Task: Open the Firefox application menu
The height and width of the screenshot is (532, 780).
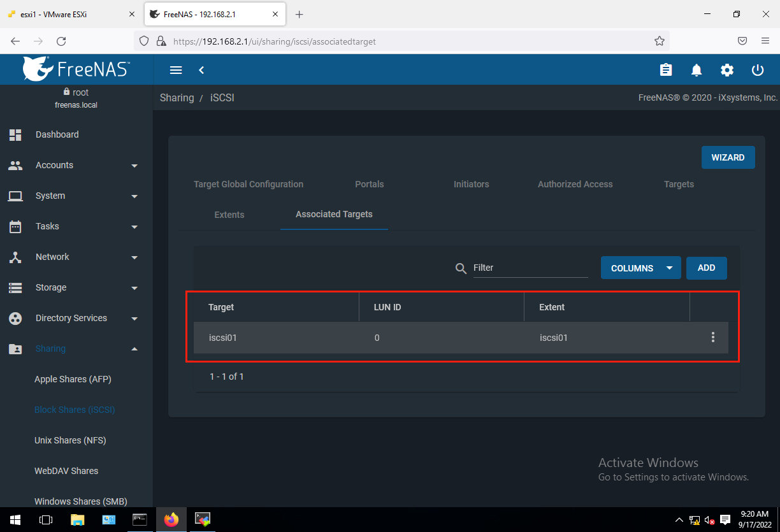Action: pyautogui.click(x=765, y=41)
